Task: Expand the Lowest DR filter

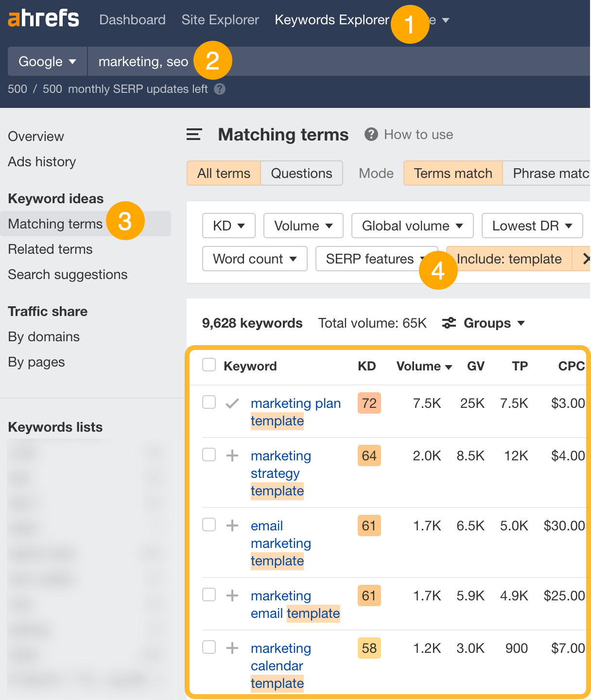Action: coord(532,226)
